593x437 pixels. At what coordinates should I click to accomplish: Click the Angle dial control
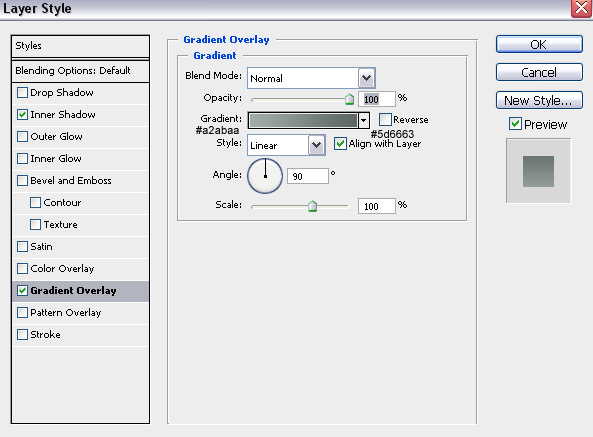(x=265, y=176)
